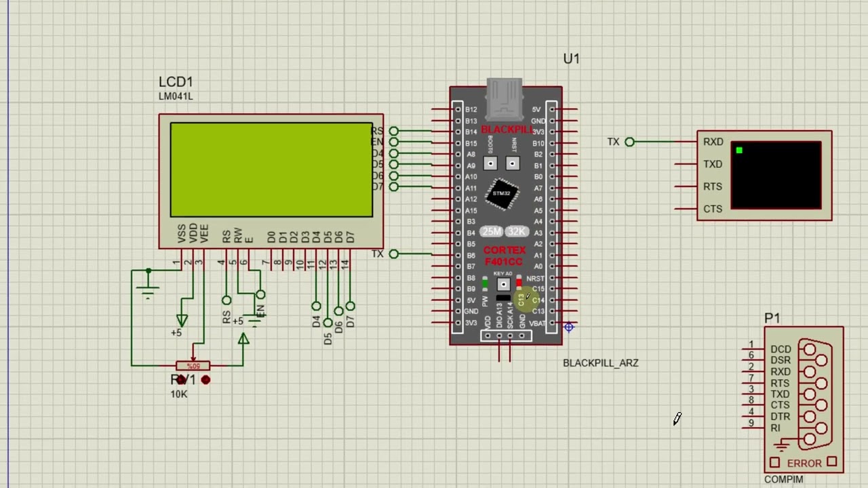Click the RV1 potentiometer body showing 60%
868x488 pixels.
click(193, 366)
